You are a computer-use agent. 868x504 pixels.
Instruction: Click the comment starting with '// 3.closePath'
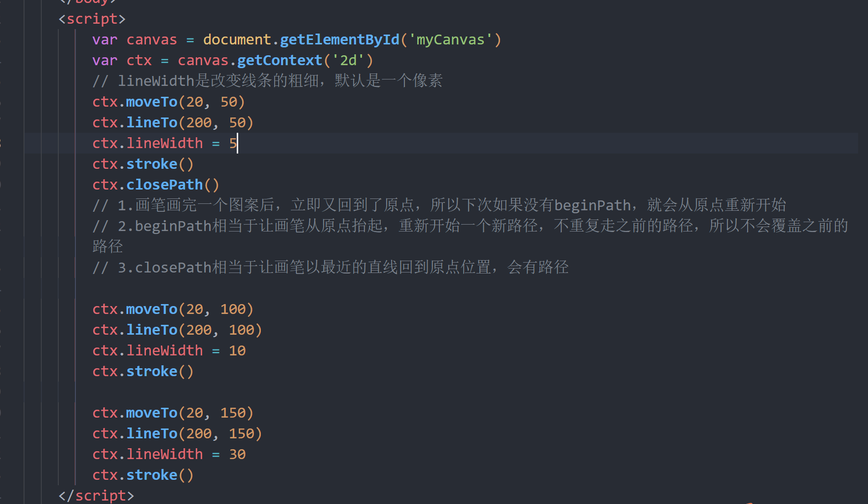[330, 268]
